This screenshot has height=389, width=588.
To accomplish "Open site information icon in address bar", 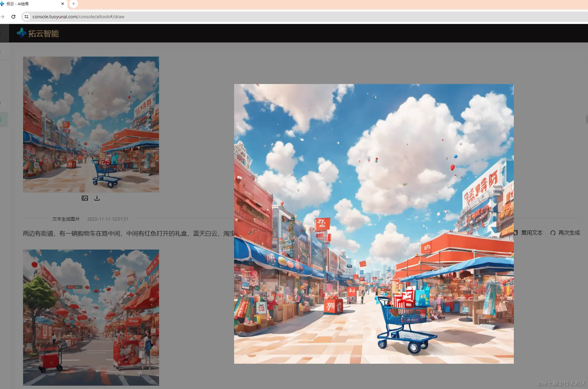I will tap(26, 17).
